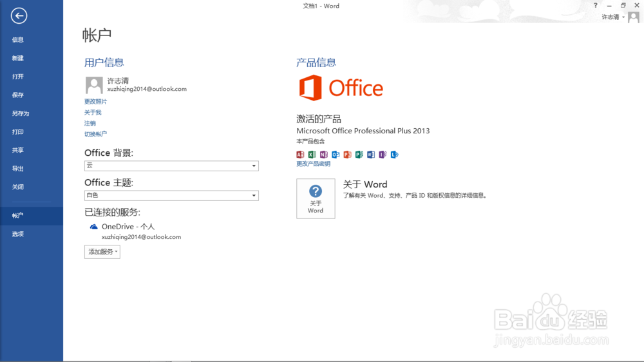
Task: Go back using the circled arrow
Action: [x=19, y=16]
